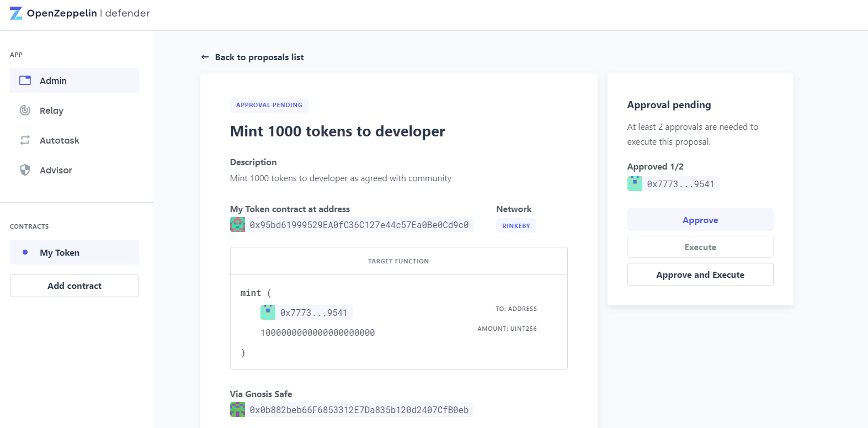Click contract address 0x95bd61999529EA0fC36C127e44c57Ea0Be0Cd9c0
Image resolution: width=868 pixels, height=428 pixels.
point(359,225)
